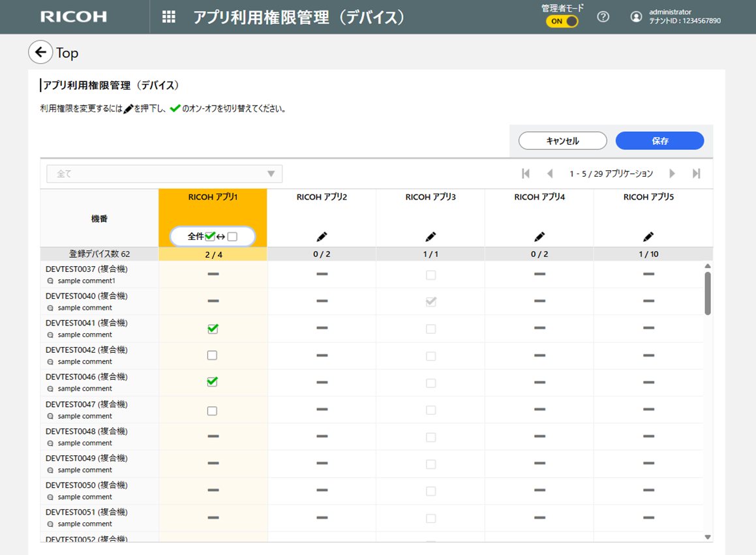
Task: Click comment icon for DEVTEST0048
Action: [x=50, y=443]
